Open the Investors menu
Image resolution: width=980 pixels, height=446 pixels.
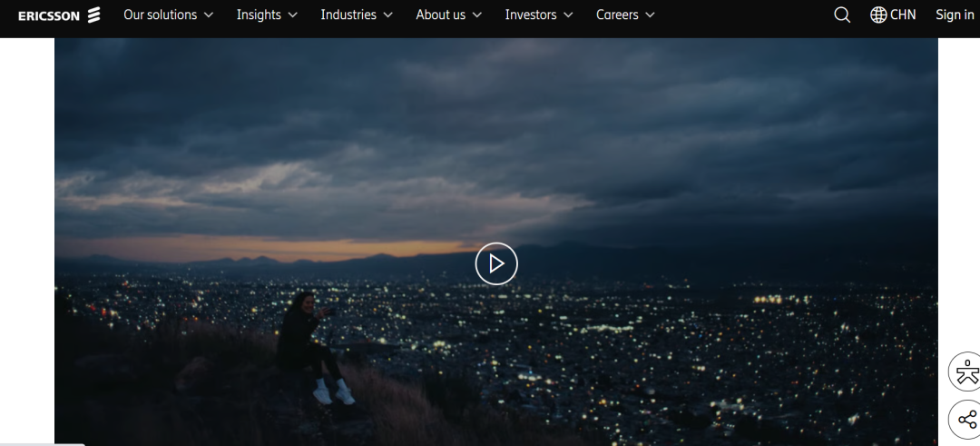[x=531, y=15]
